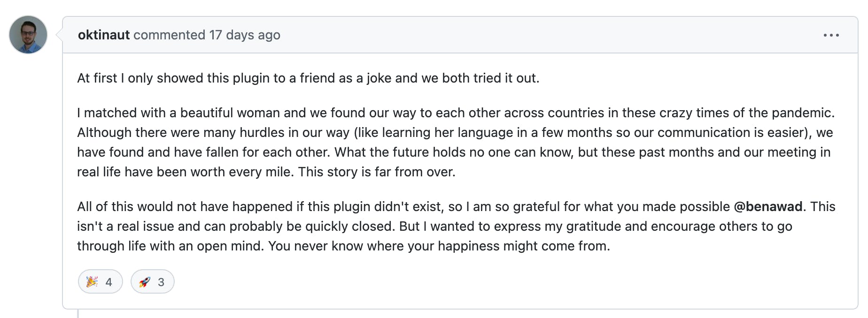Click the comment box pointer caret near avatar
Viewport: 868px width, 318px height.
point(59,35)
